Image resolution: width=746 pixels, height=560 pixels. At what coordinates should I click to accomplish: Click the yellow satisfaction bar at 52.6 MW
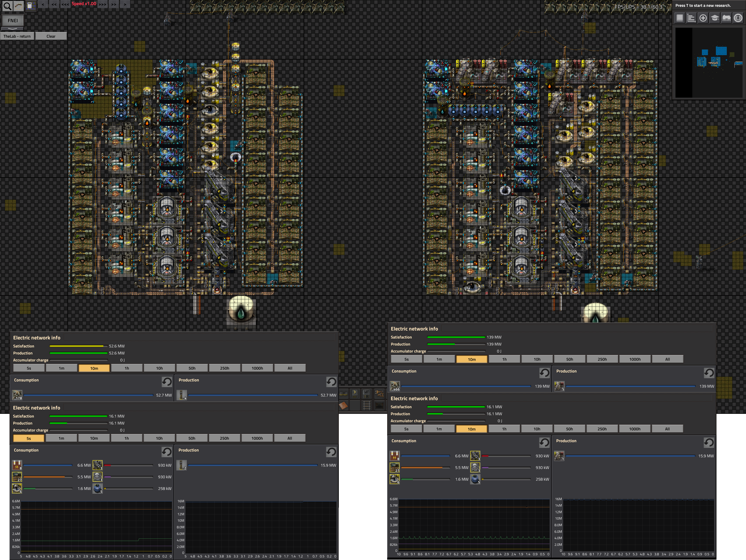[x=78, y=346]
